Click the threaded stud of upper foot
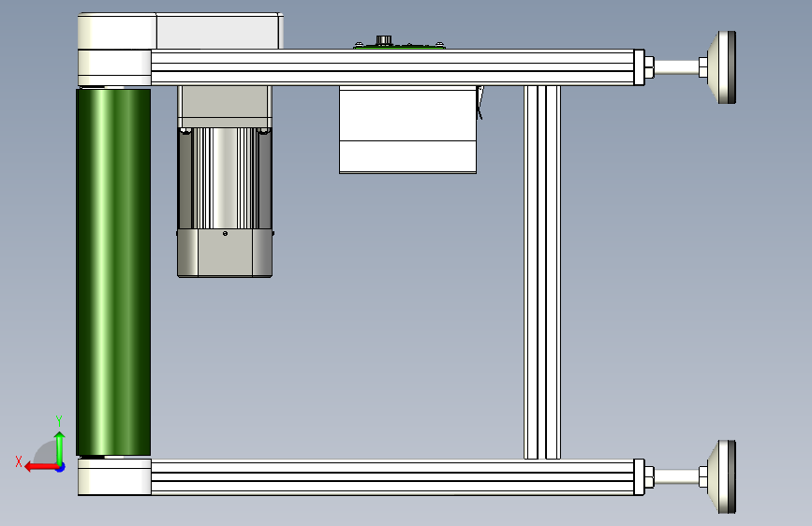 [676, 67]
